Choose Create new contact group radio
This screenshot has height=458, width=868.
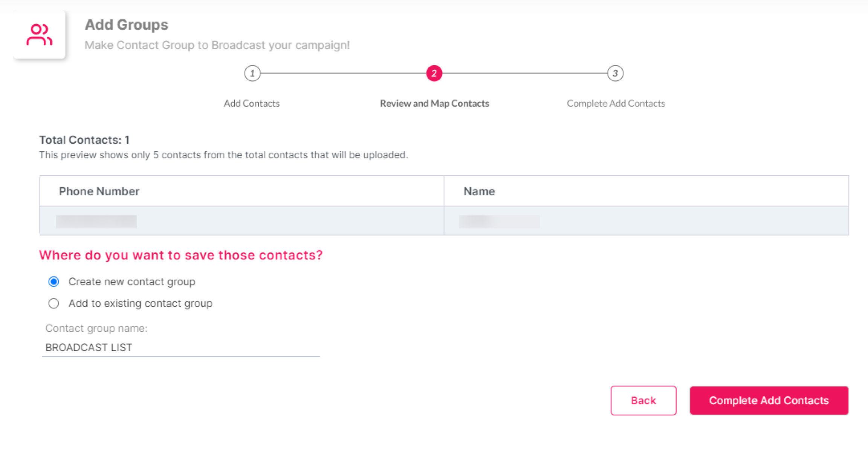click(54, 282)
